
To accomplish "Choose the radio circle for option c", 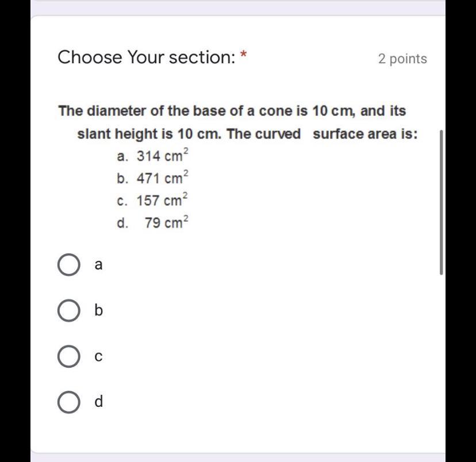I will point(68,356).
